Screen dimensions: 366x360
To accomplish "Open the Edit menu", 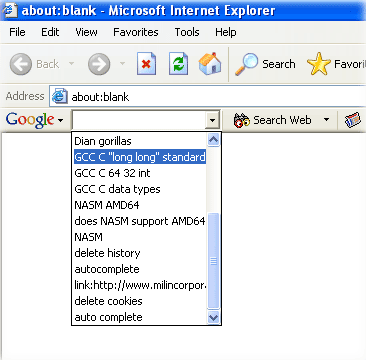I will (50, 32).
